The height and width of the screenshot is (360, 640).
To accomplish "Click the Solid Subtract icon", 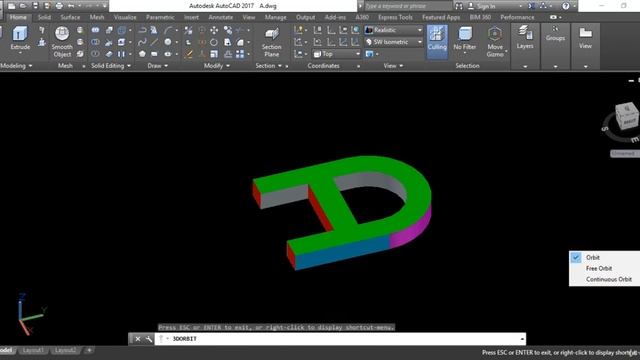I will (x=95, y=42).
